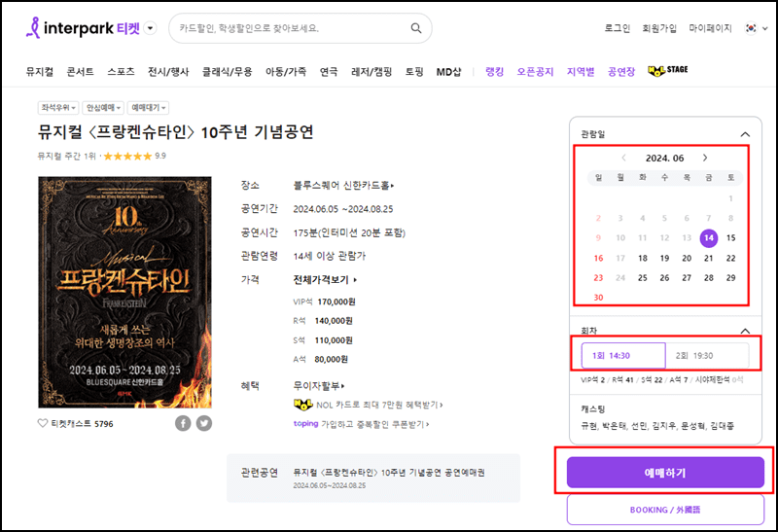Go to the 랭킹 page
This screenshot has width=778, height=532.
494,71
